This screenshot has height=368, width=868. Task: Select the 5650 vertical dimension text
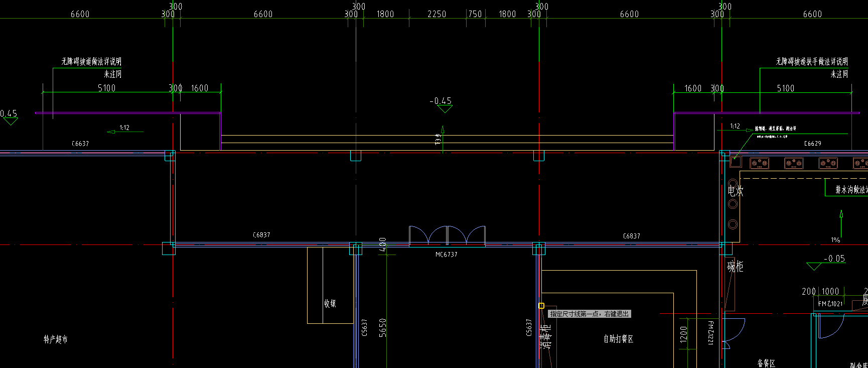click(383, 327)
